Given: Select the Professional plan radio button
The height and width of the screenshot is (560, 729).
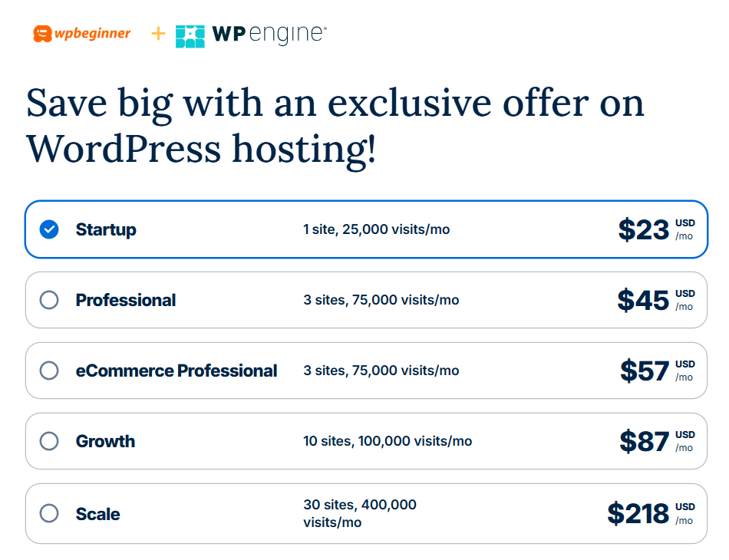Looking at the screenshot, I should tap(49, 300).
